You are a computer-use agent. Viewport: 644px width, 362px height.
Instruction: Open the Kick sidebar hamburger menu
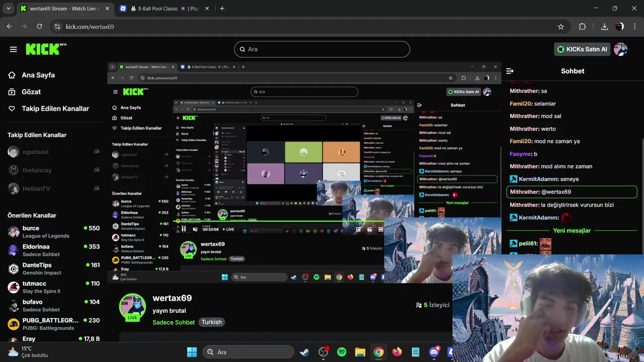(13, 49)
